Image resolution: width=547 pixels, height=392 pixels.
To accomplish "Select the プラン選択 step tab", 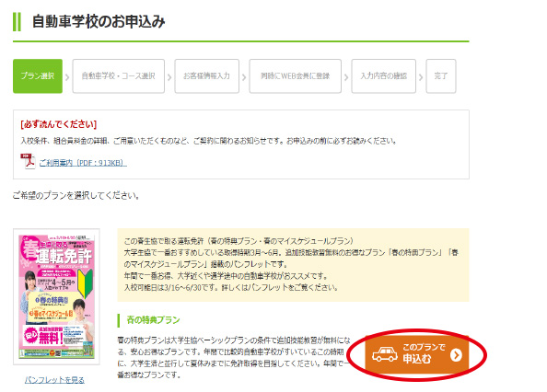I will 38,76.
